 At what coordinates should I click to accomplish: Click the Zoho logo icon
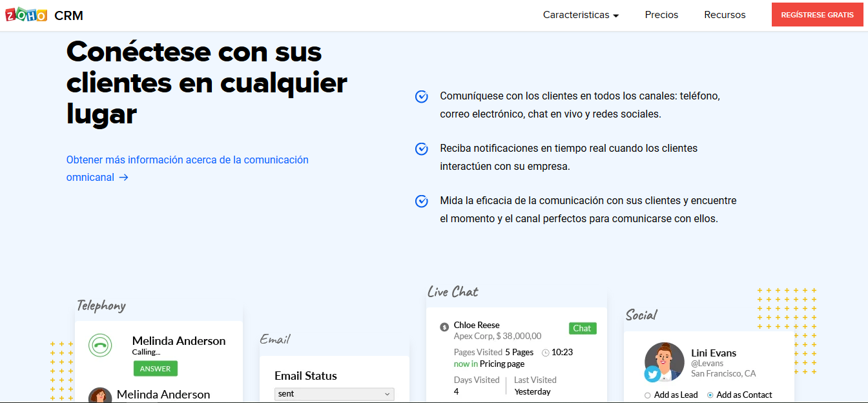tap(26, 15)
